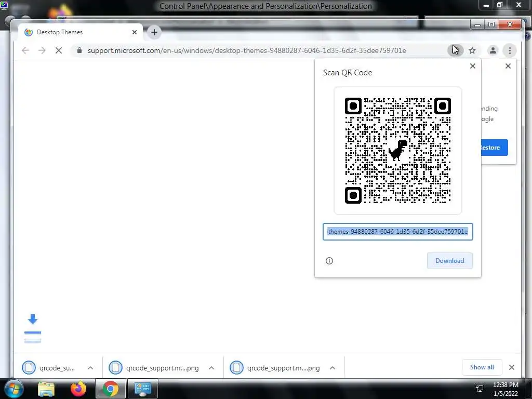Click the Restore button

pos(495,148)
